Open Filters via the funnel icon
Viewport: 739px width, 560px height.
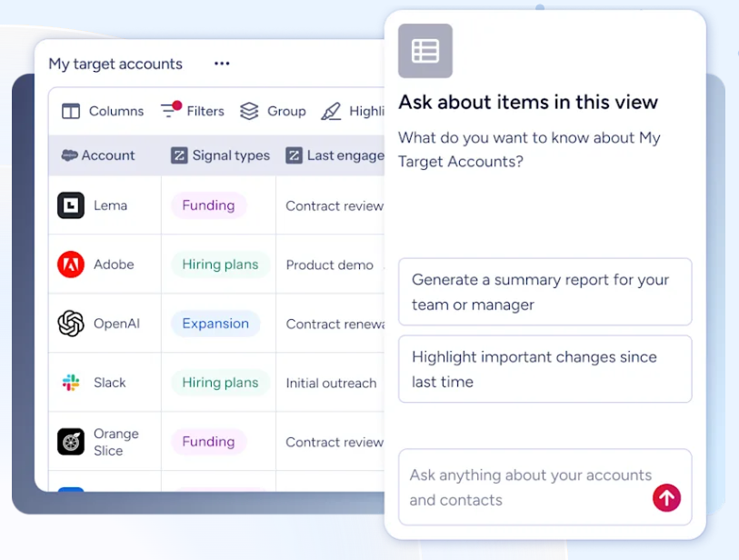171,109
